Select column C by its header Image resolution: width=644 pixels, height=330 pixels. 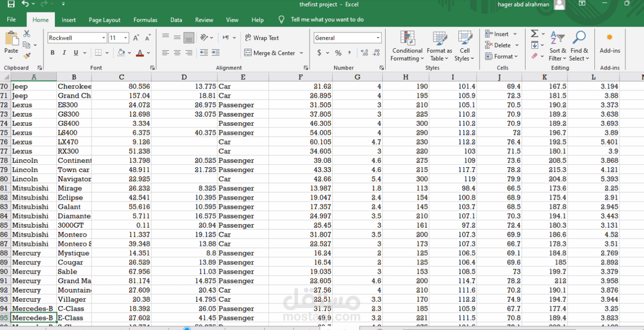[121, 77]
